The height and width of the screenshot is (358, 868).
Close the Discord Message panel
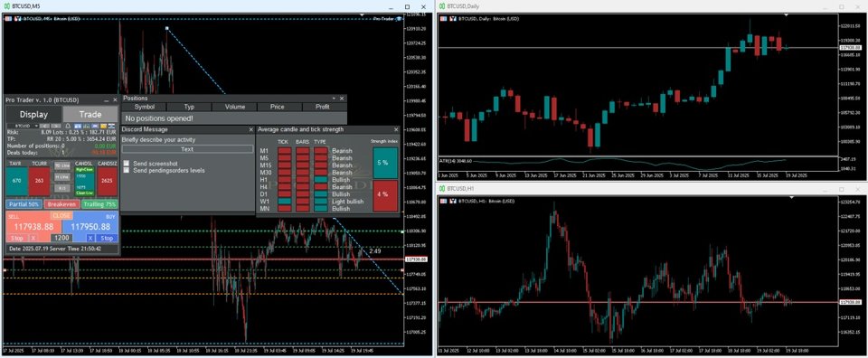click(x=250, y=129)
